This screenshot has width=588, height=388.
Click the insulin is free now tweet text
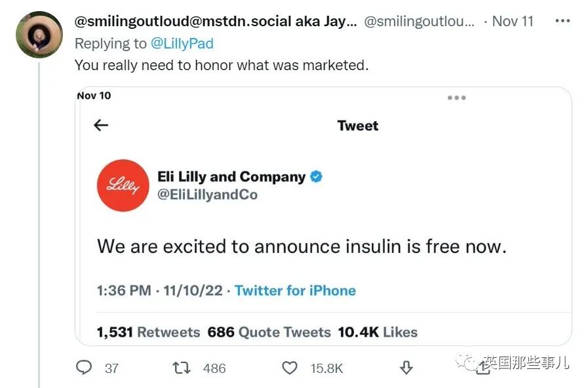click(302, 246)
